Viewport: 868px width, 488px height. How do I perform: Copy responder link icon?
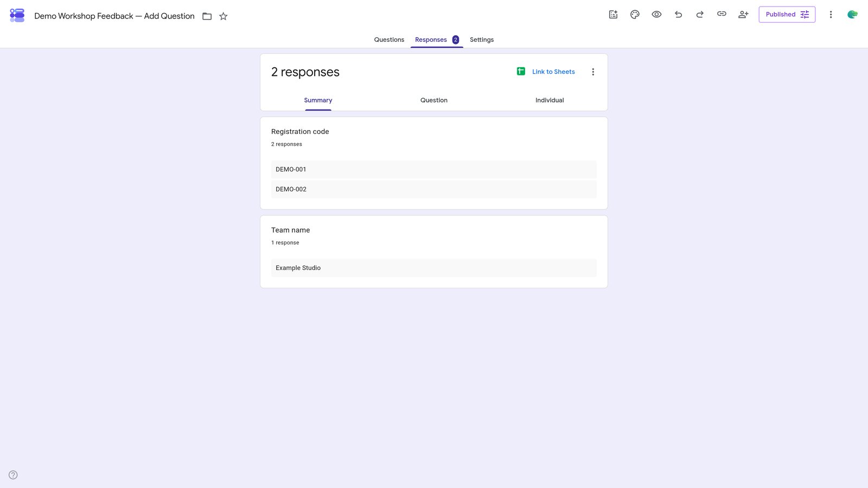point(722,14)
